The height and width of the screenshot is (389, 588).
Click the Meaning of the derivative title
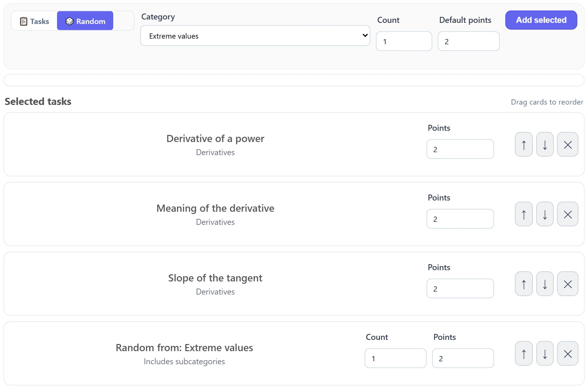pyautogui.click(x=215, y=208)
